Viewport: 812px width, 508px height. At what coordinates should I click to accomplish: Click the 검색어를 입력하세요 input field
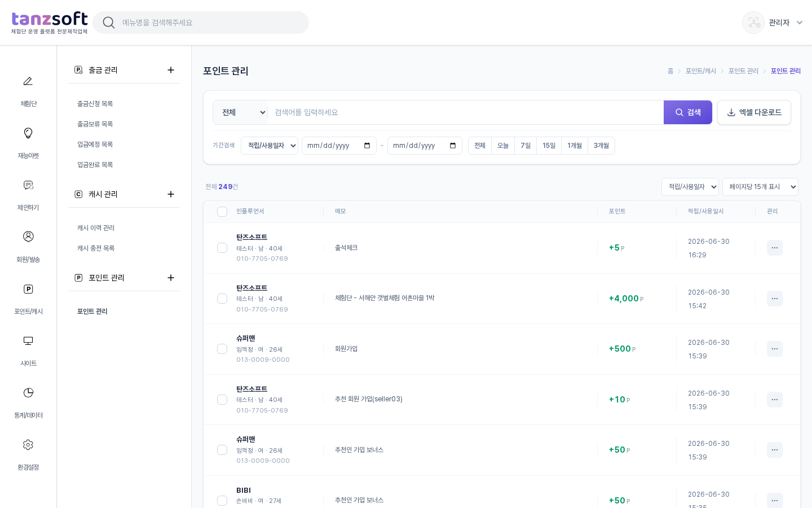coord(465,112)
